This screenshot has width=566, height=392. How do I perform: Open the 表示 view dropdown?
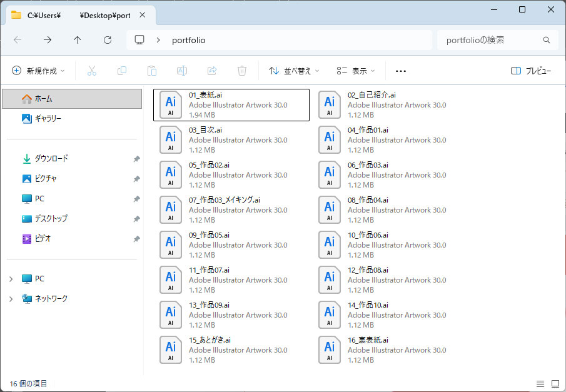(356, 71)
